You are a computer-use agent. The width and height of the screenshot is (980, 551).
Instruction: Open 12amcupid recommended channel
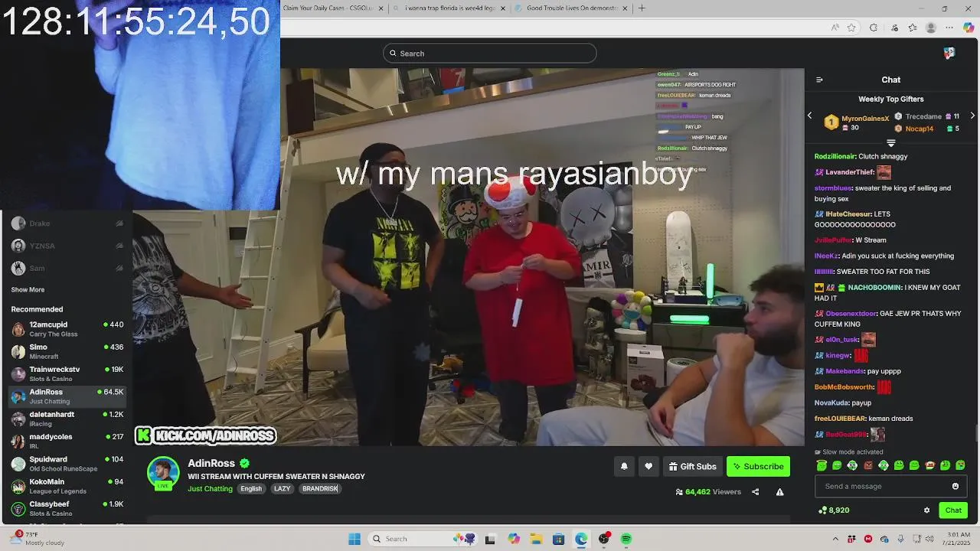67,329
